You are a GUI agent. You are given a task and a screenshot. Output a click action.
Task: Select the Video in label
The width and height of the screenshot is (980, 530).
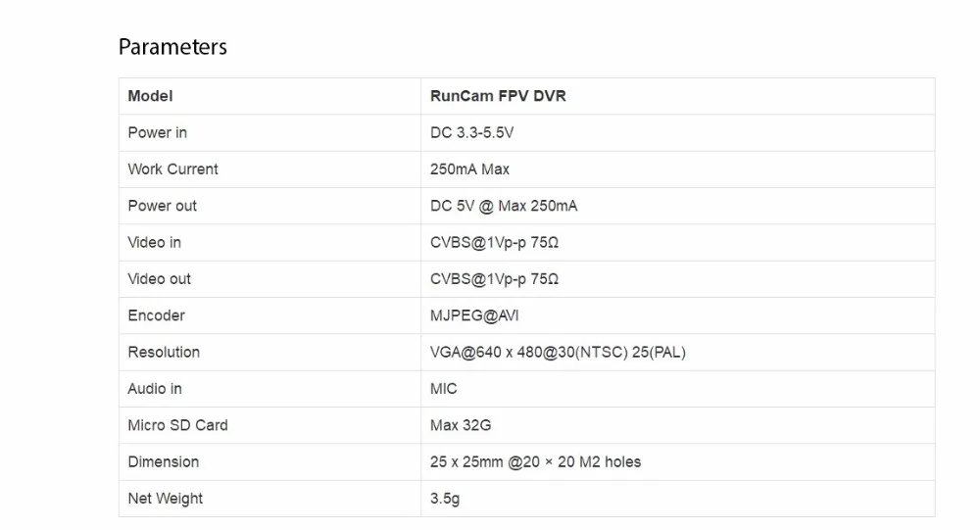pyautogui.click(x=155, y=243)
